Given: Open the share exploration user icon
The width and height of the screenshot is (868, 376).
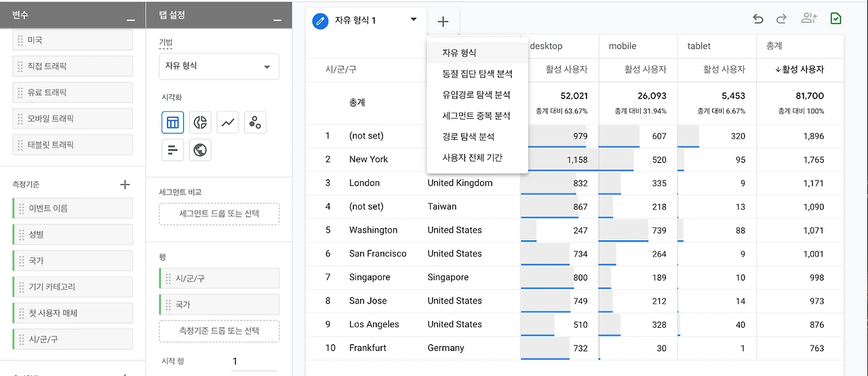Looking at the screenshot, I should tap(808, 19).
